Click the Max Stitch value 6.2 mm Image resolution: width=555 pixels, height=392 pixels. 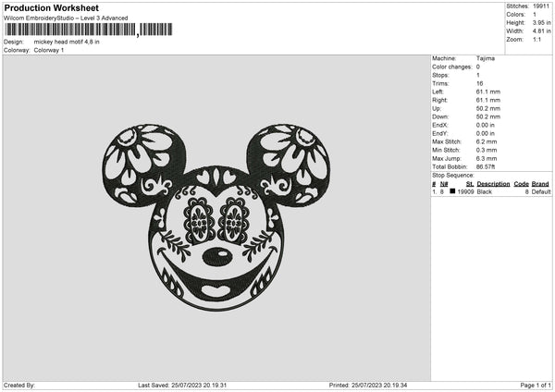(x=487, y=141)
